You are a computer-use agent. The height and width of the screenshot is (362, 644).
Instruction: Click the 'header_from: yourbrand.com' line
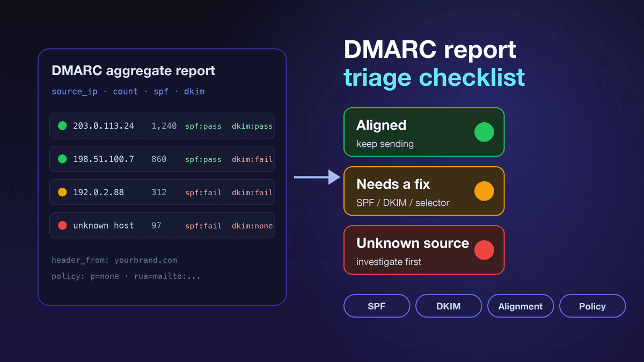114,260
